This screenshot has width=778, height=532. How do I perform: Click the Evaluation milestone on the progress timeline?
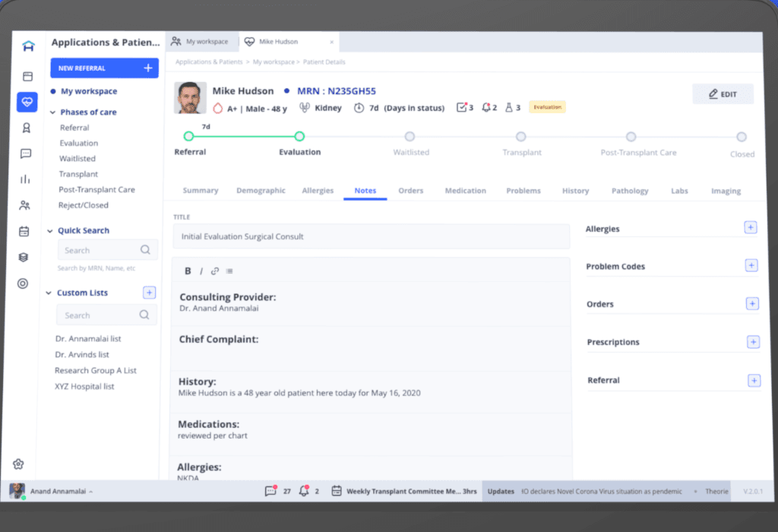[x=299, y=136]
